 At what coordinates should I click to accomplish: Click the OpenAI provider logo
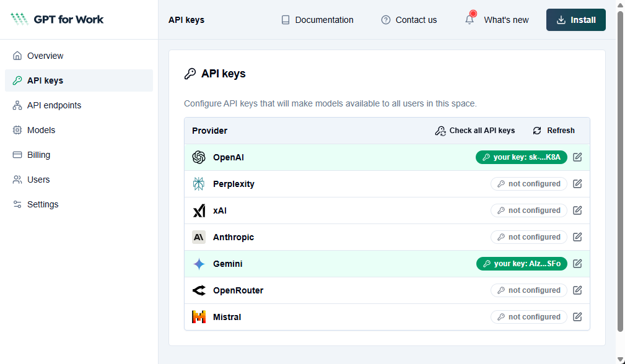(x=198, y=157)
